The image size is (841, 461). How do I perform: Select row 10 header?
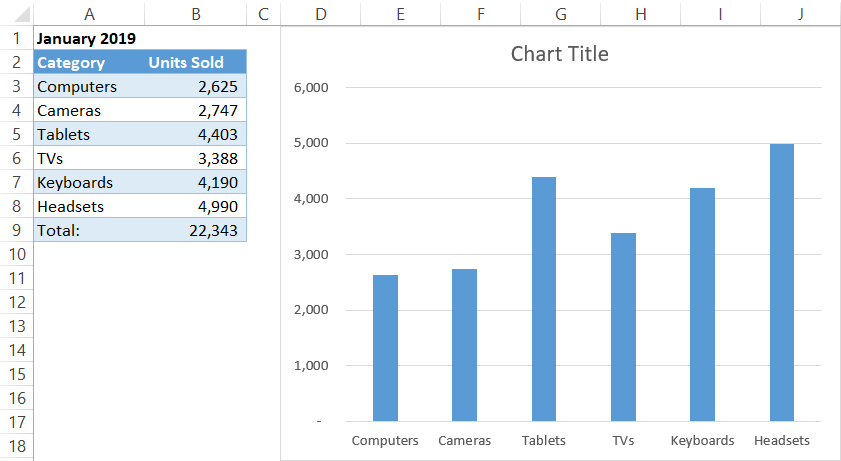tap(17, 254)
